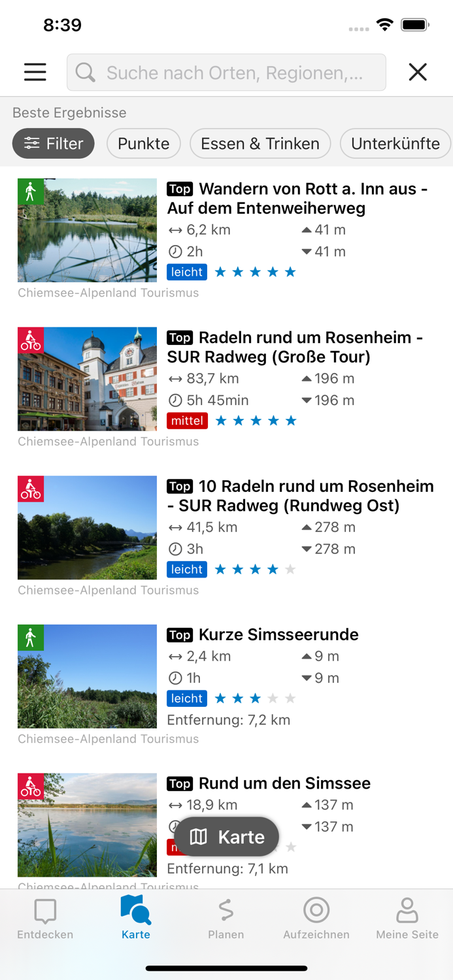This screenshot has width=453, height=980.
Task: Tap the Entenweiherweg lake thumbnail
Action: 87,230
